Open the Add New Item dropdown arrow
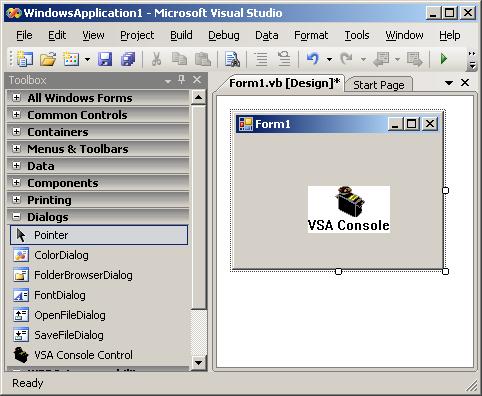Screen dimensions: 482x396 (x=87, y=60)
